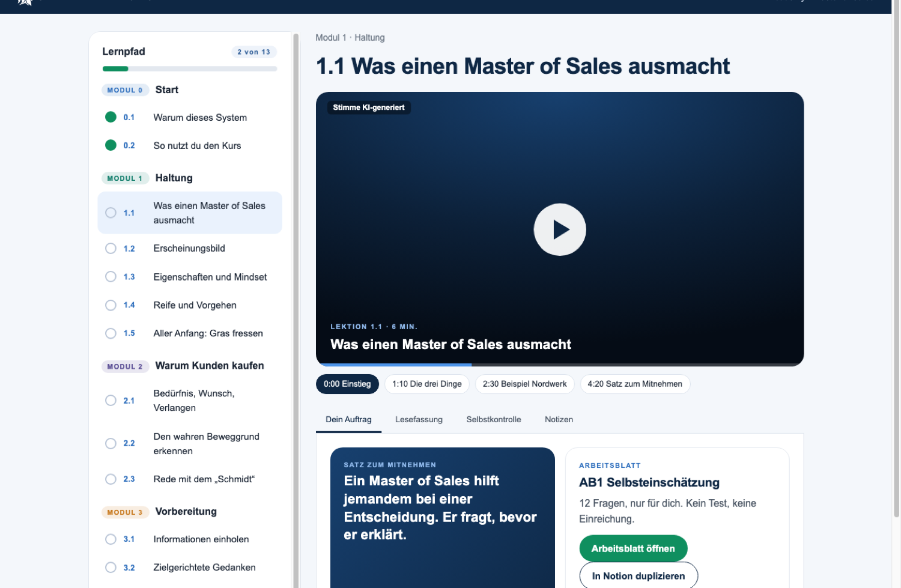Image resolution: width=901 pixels, height=588 pixels.
Task: Select the Notizen tab
Action: 559,419
